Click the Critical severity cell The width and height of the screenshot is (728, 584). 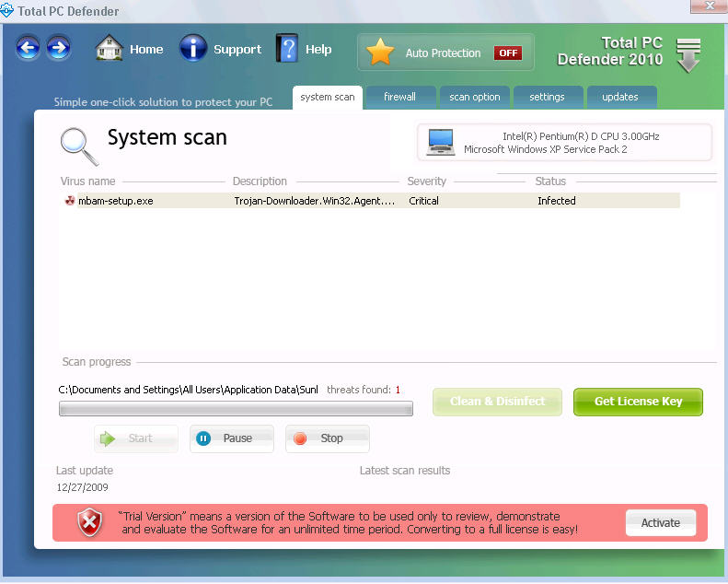(423, 201)
